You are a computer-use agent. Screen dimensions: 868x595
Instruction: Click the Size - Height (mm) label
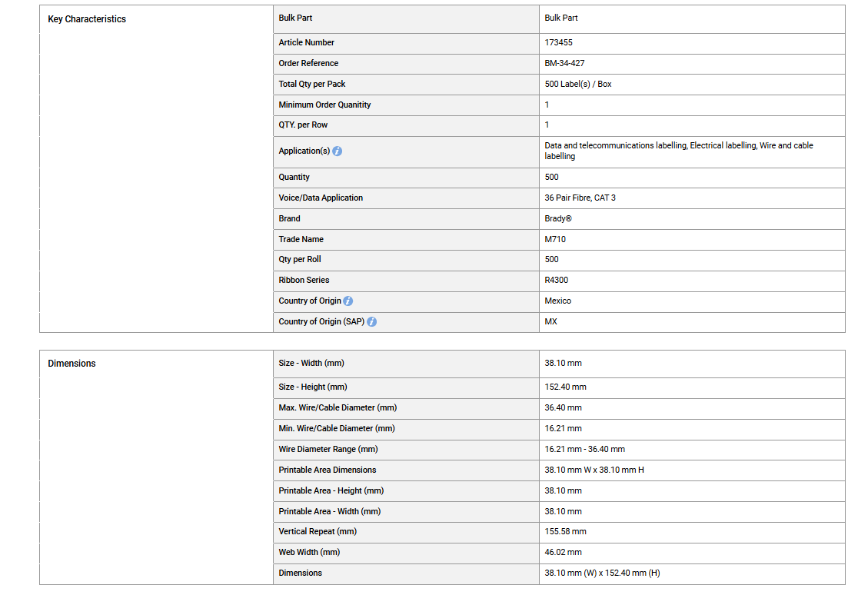point(313,387)
